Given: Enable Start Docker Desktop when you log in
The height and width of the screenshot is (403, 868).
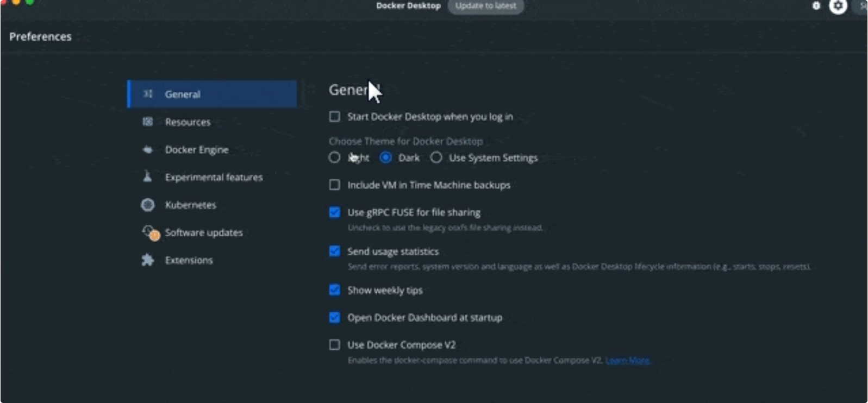Looking at the screenshot, I should (335, 117).
